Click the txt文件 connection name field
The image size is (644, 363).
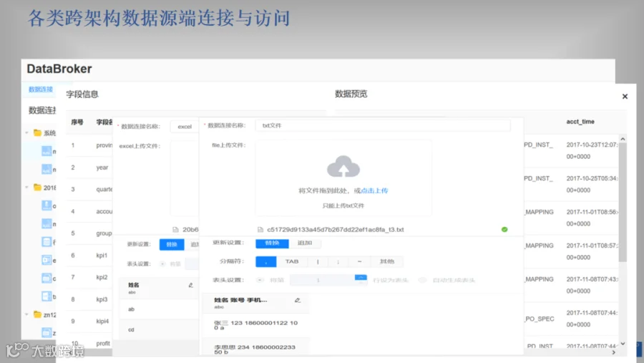(383, 125)
